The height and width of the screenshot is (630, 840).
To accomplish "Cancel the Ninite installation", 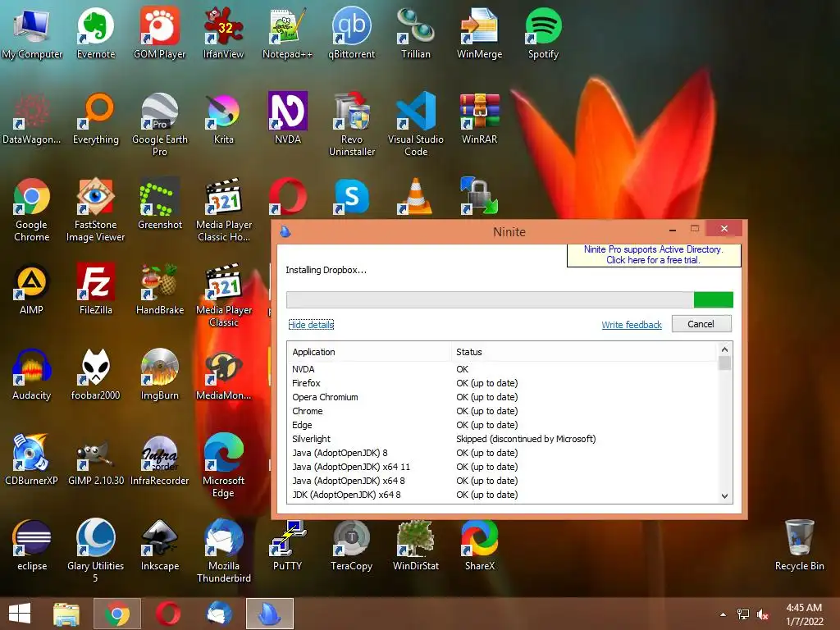I will pos(701,324).
